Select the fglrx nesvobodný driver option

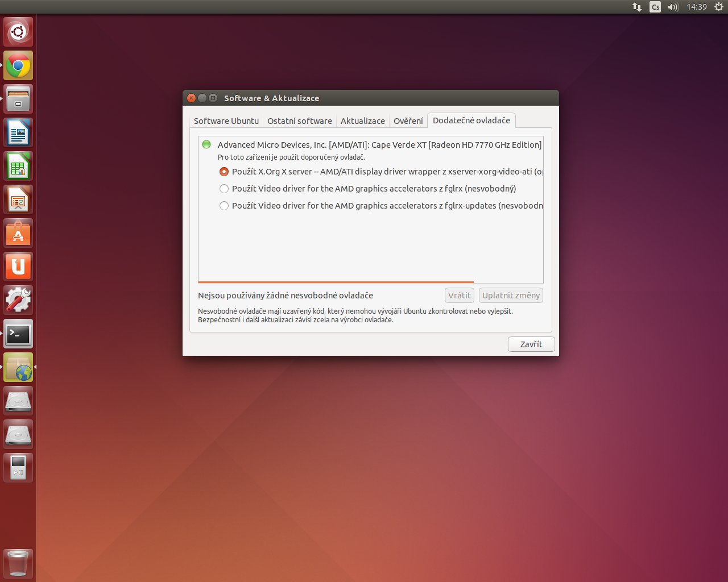pos(368,189)
